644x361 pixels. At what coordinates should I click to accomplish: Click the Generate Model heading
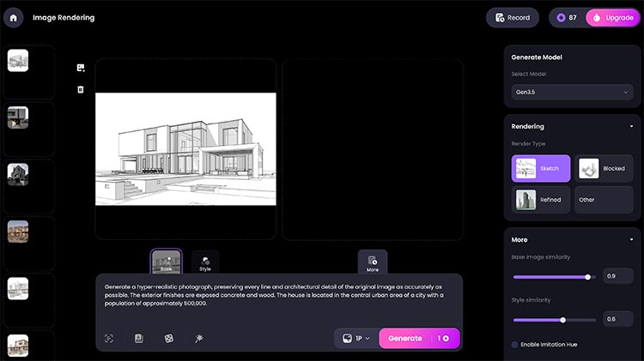pyautogui.click(x=537, y=57)
